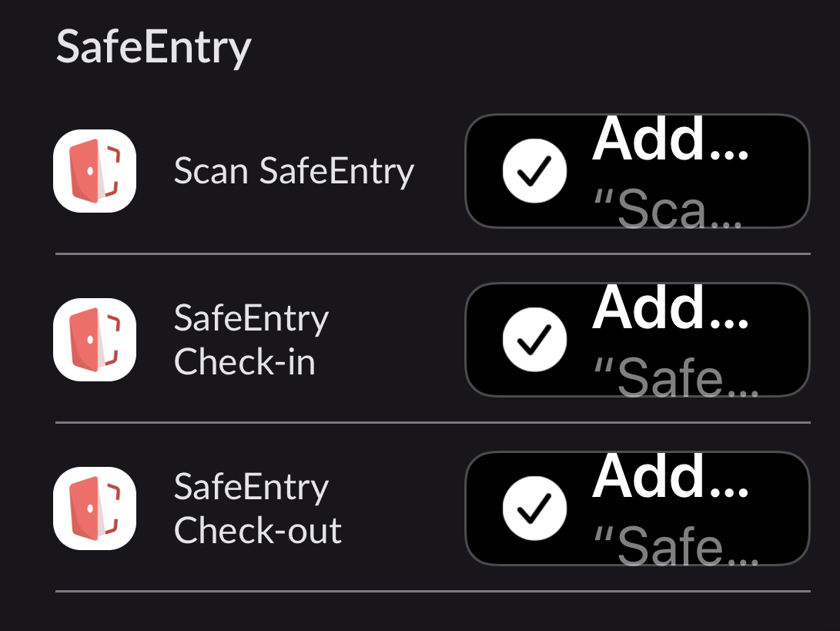The height and width of the screenshot is (631, 840).
Task: Click the SafeEntry Check-in app icon
Action: [94, 340]
